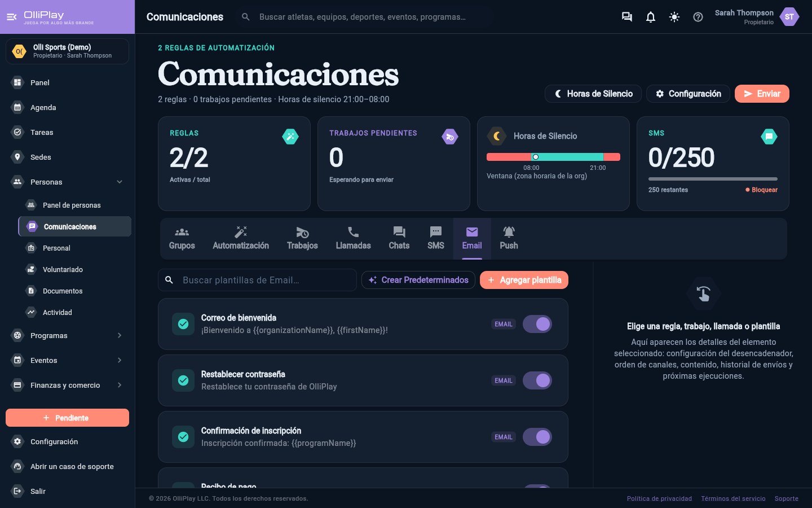Click the Pendiente button in sidebar
Screen dimensions: 812x508
(67, 418)
